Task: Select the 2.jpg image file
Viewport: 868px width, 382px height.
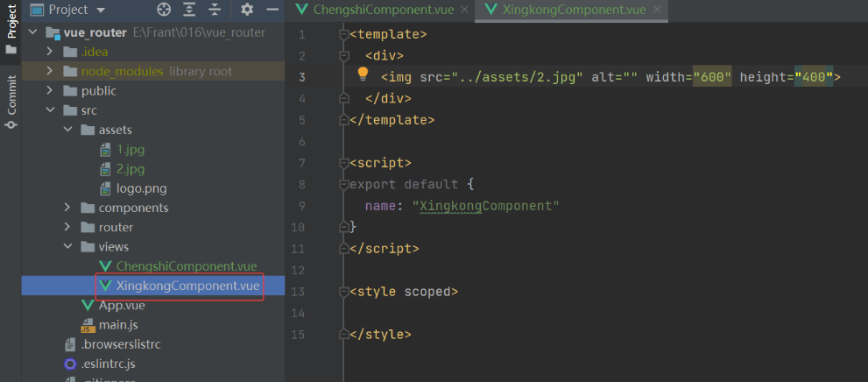Action: (x=131, y=169)
